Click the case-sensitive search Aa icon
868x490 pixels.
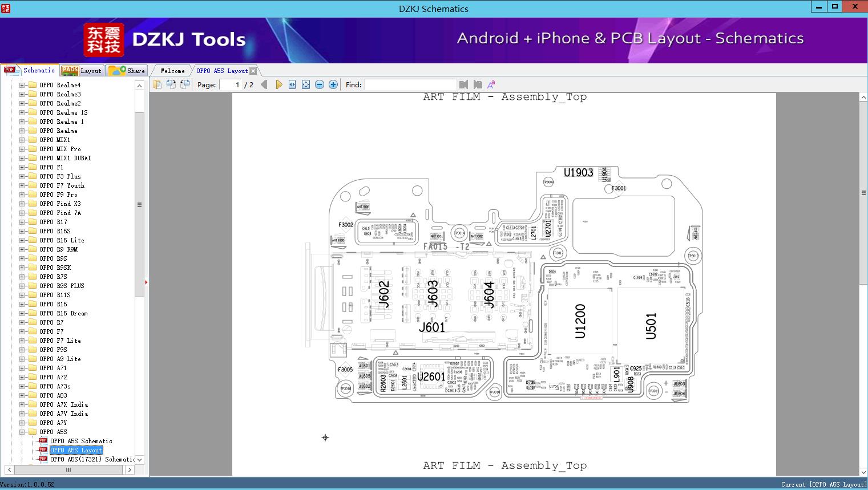click(x=491, y=84)
